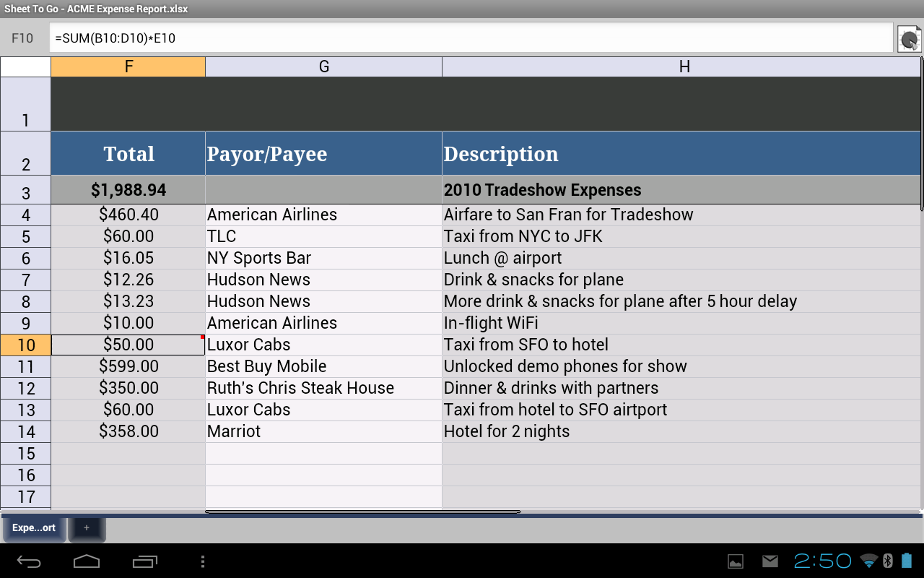The image size is (924, 578).
Task: Select row 10 header
Action: pos(26,345)
